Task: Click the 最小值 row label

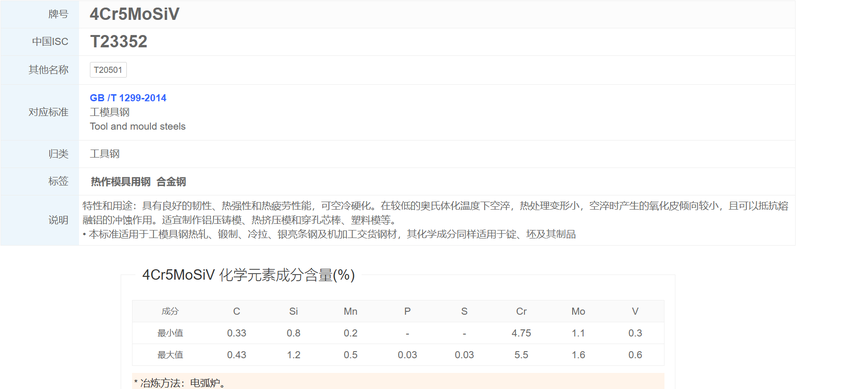Action: coord(170,333)
